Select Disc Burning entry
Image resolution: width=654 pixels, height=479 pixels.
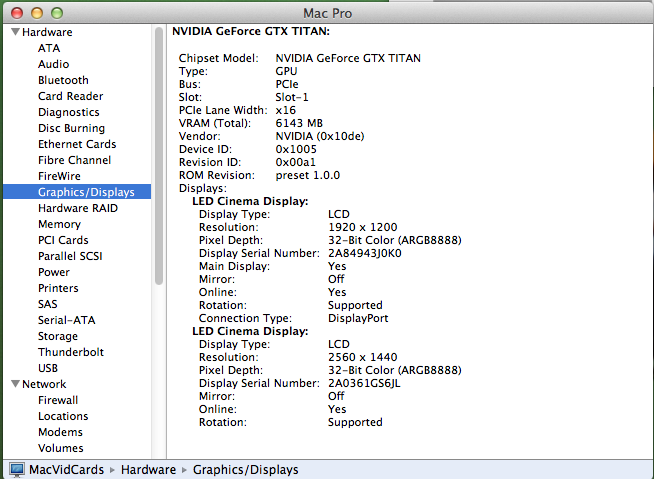71,128
